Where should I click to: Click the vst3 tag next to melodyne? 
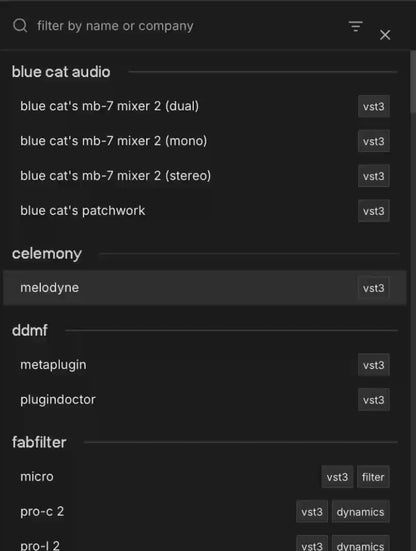(373, 288)
